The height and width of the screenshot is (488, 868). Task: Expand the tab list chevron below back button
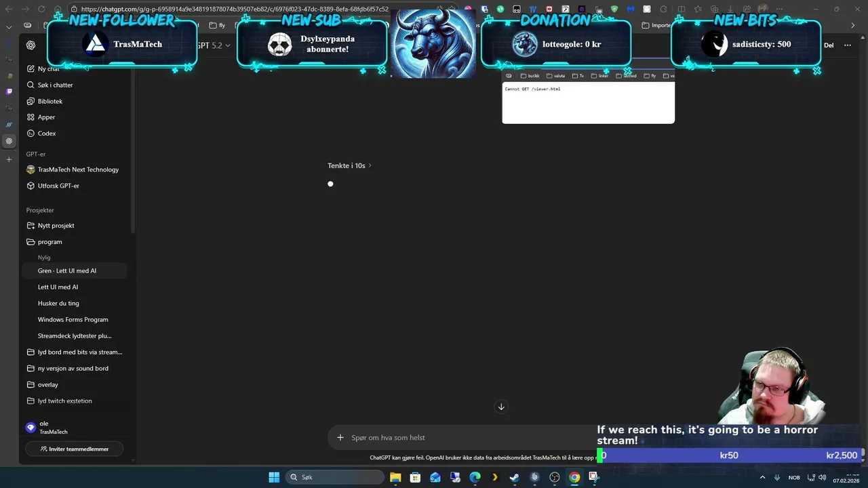pyautogui.click(x=9, y=27)
